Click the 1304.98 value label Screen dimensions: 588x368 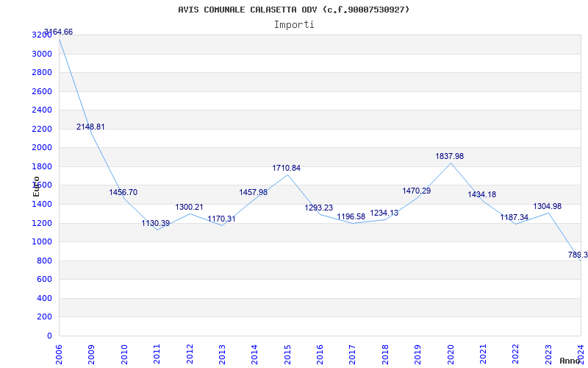click(x=548, y=206)
